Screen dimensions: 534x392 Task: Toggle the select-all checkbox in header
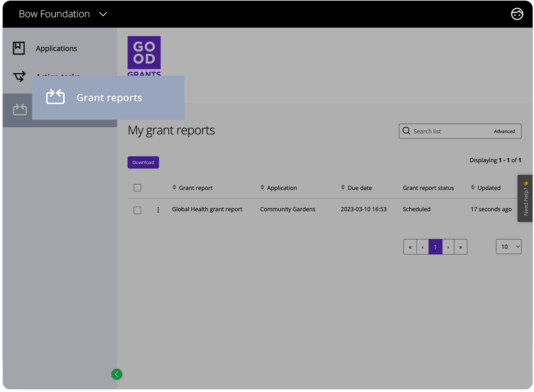pos(137,188)
